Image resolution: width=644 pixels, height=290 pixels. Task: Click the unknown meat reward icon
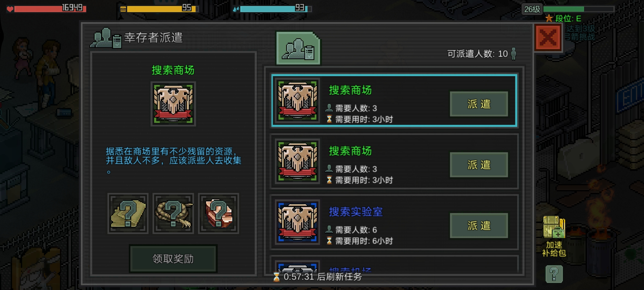(218, 213)
